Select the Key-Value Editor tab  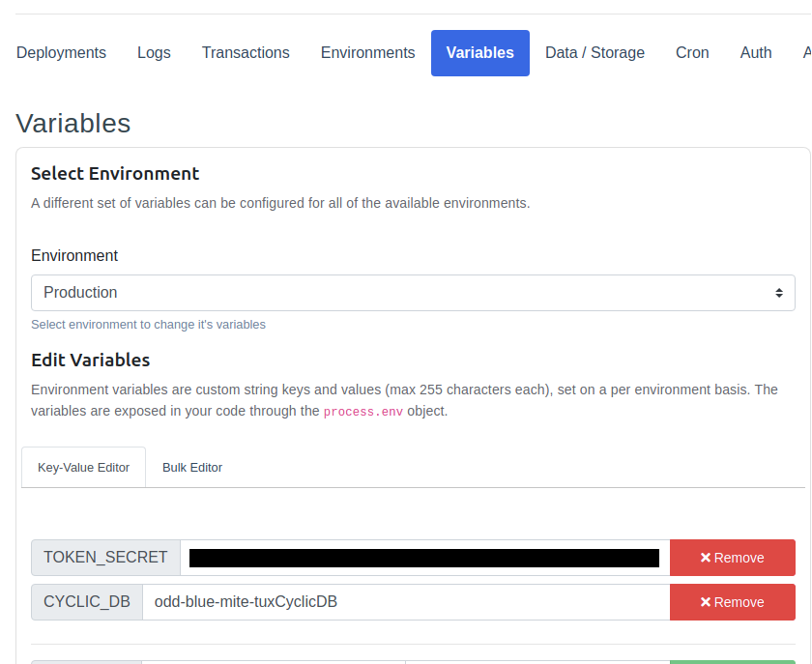click(x=83, y=467)
